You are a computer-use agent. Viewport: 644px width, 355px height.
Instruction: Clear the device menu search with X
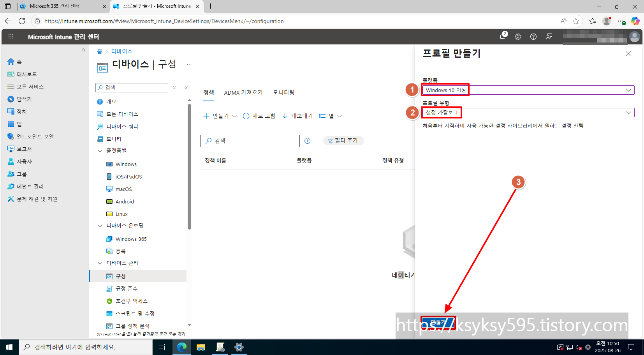[x=174, y=88]
